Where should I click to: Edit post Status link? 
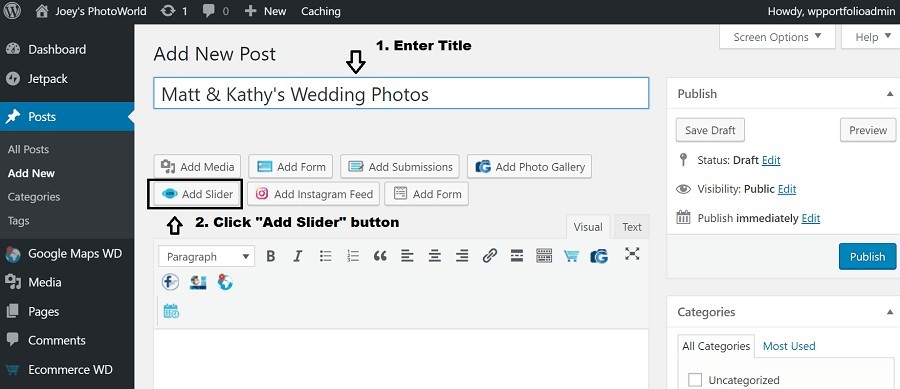[771, 160]
